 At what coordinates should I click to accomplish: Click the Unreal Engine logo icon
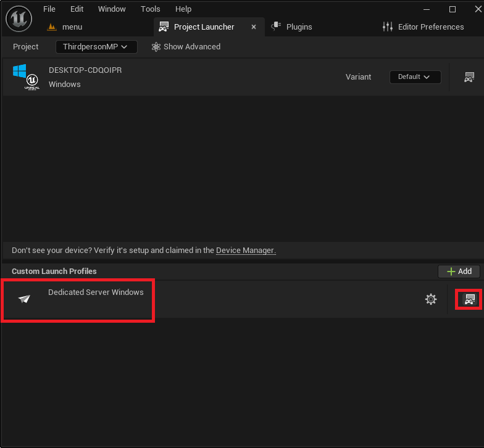pos(19,19)
